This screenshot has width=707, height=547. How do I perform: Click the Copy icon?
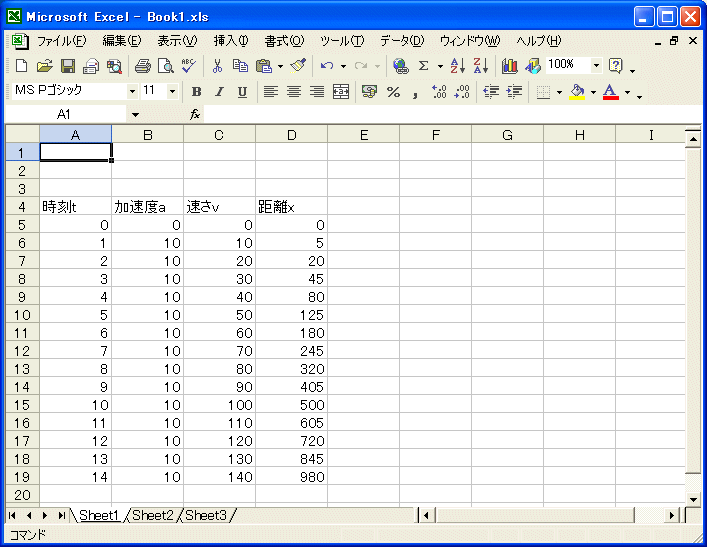click(240, 66)
